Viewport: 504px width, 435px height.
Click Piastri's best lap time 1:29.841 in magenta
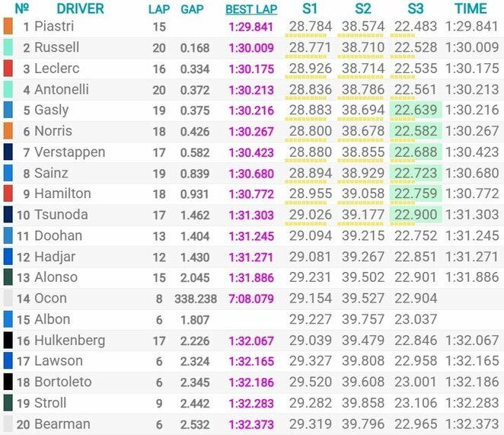250,27
